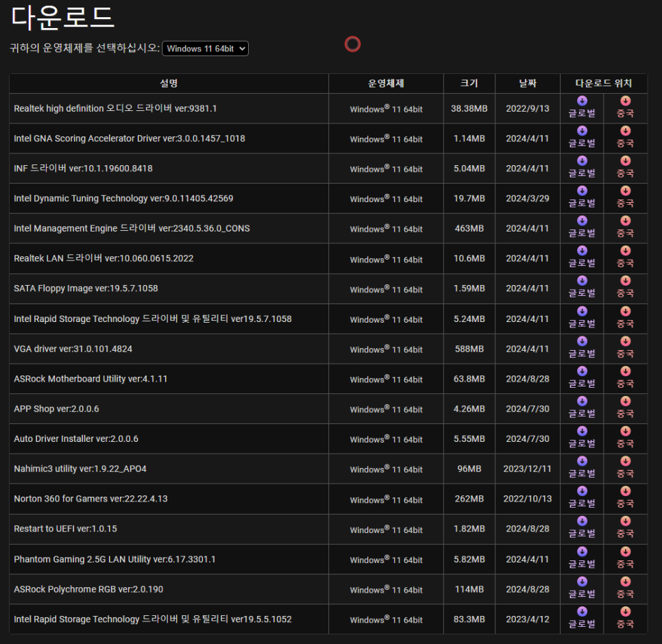Download Realtek high definition audio driver from Global (글로벌) icon
The height and width of the screenshot is (644, 662).
click(x=583, y=101)
